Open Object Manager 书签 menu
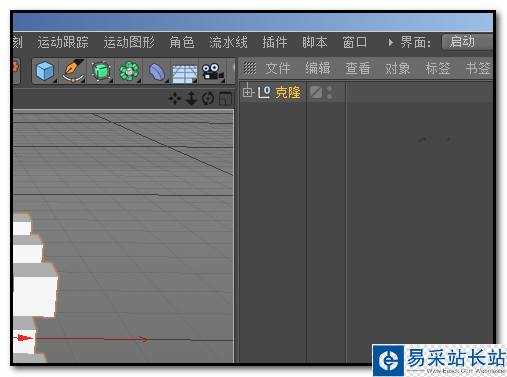Screen dimensions: 507x377 [478, 68]
